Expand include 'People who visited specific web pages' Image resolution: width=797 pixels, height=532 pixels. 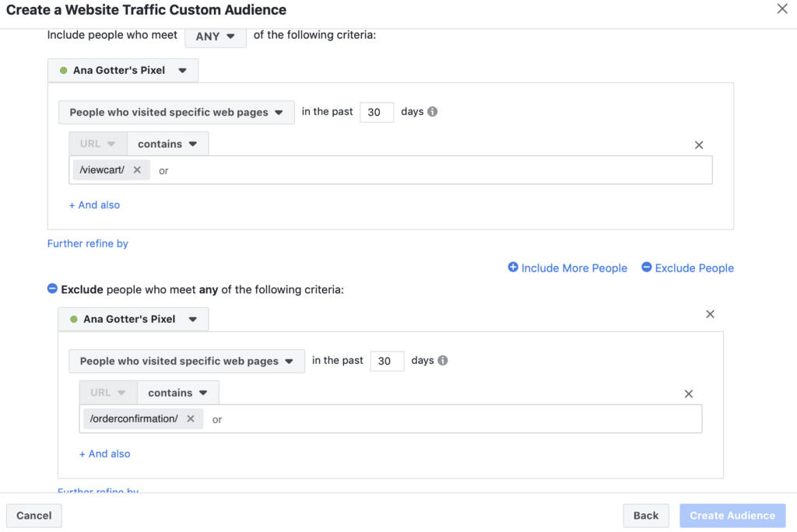(x=176, y=112)
